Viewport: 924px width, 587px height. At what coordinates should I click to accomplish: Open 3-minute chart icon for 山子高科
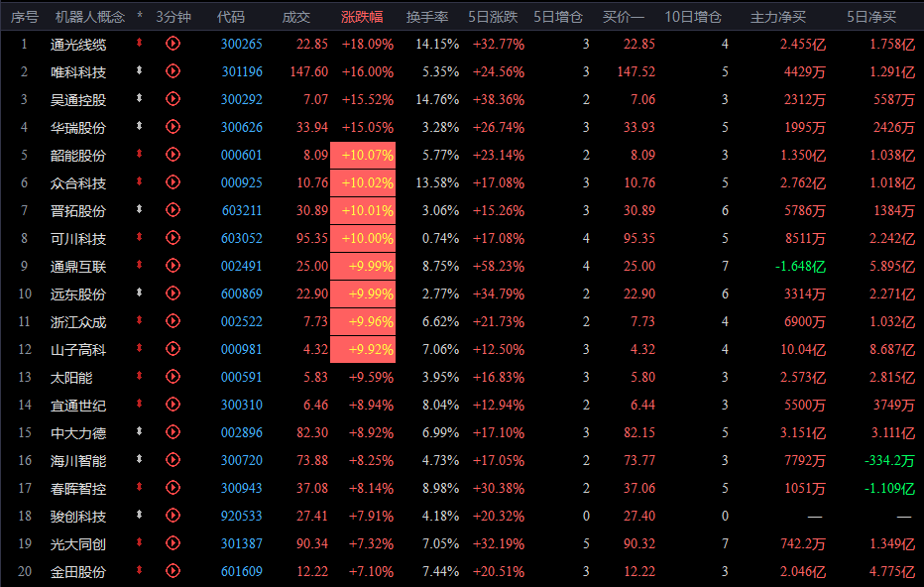(173, 349)
